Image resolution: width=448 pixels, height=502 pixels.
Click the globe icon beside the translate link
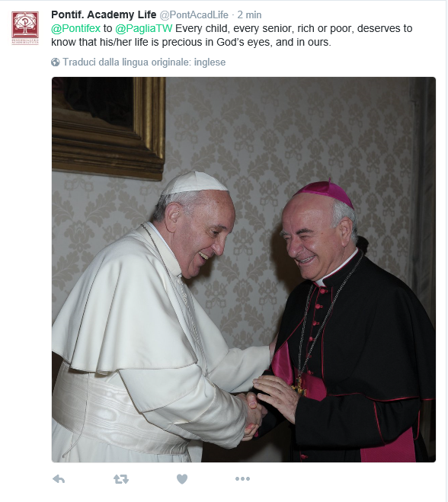coord(56,62)
